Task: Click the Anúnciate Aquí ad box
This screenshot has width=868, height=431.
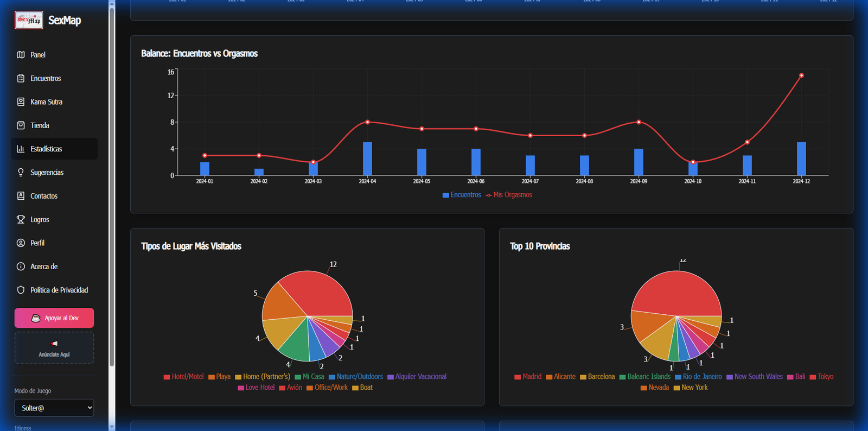Action: coord(54,348)
